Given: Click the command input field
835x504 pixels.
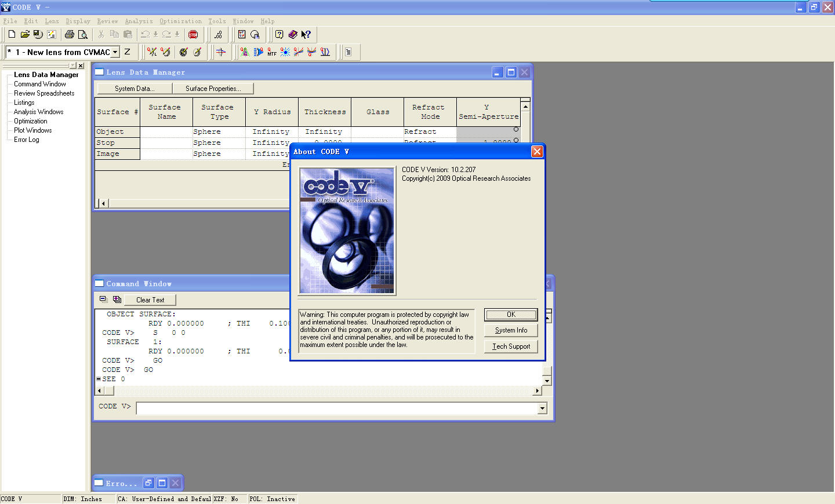Looking at the screenshot, I should point(337,408).
